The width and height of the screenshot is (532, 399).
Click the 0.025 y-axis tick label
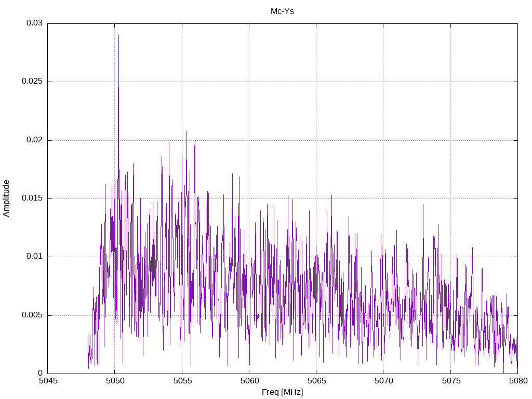tap(32, 82)
